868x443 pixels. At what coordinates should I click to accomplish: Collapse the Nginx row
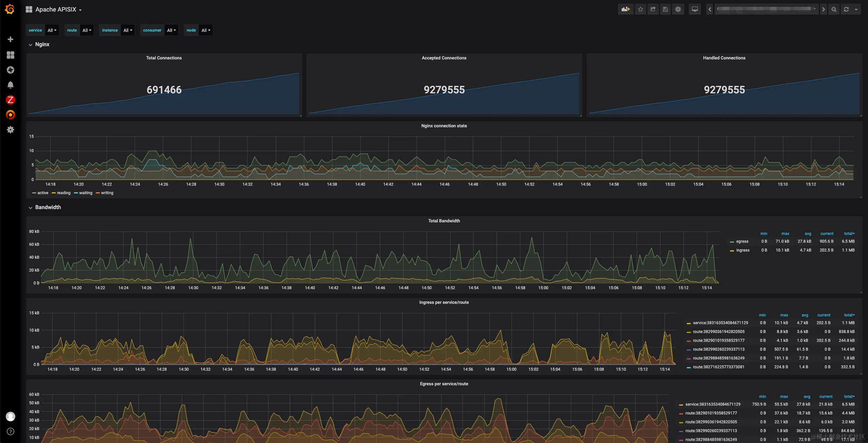(x=42, y=44)
